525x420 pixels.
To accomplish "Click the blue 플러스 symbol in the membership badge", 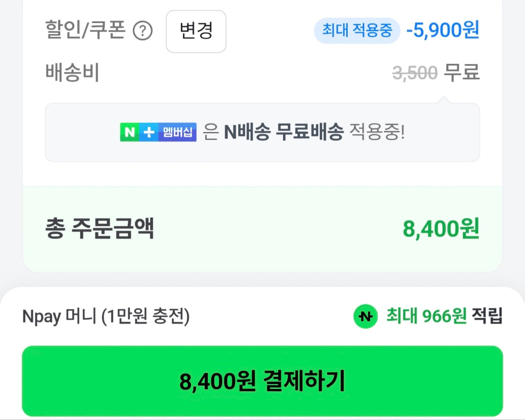I will point(149,132).
